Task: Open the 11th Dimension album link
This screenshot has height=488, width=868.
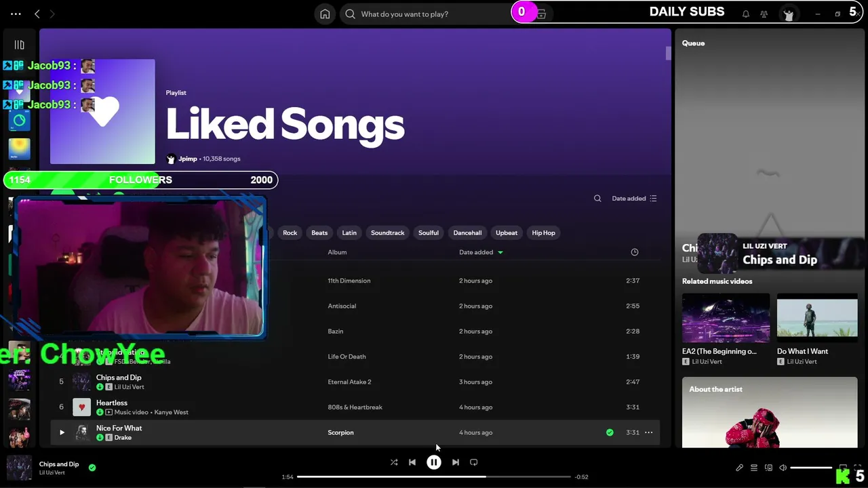Action: pyautogui.click(x=349, y=281)
